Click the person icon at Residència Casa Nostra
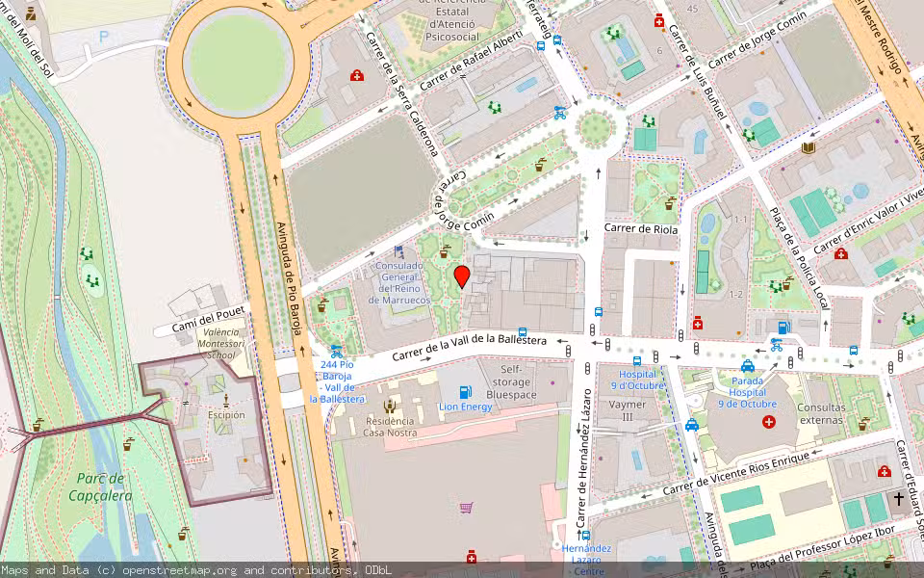 [x=390, y=407]
